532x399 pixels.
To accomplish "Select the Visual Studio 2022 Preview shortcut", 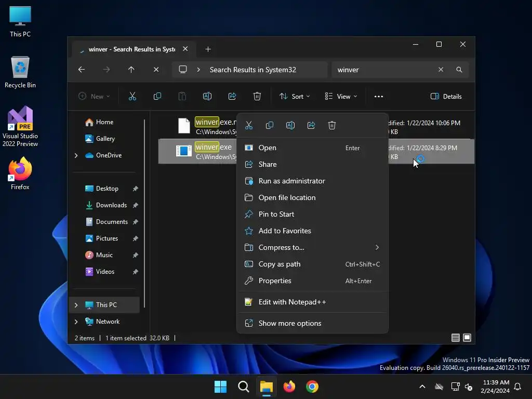I will (20, 127).
